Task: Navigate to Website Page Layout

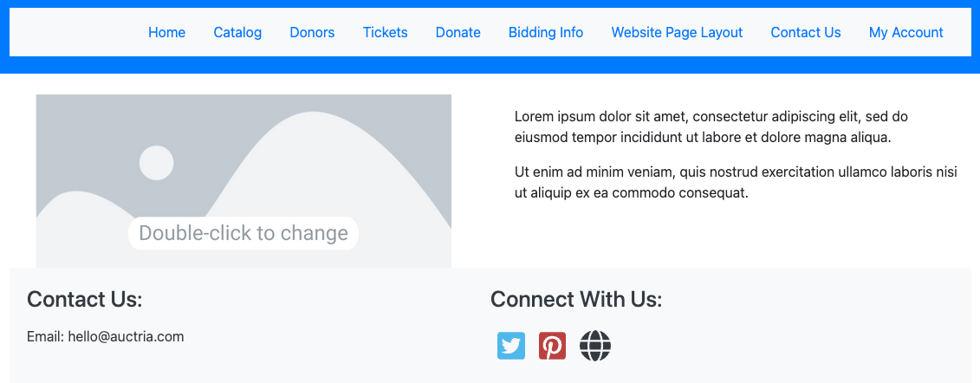Action: [677, 33]
